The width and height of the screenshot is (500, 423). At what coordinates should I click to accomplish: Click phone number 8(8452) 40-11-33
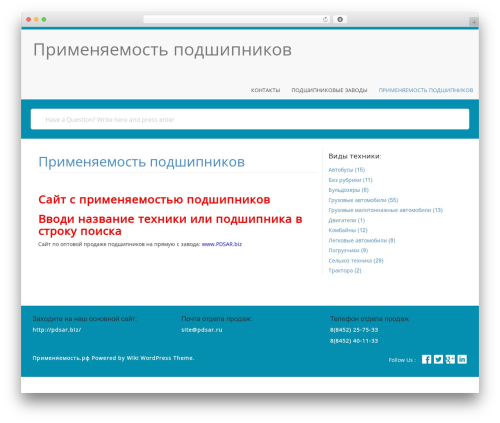tap(354, 341)
